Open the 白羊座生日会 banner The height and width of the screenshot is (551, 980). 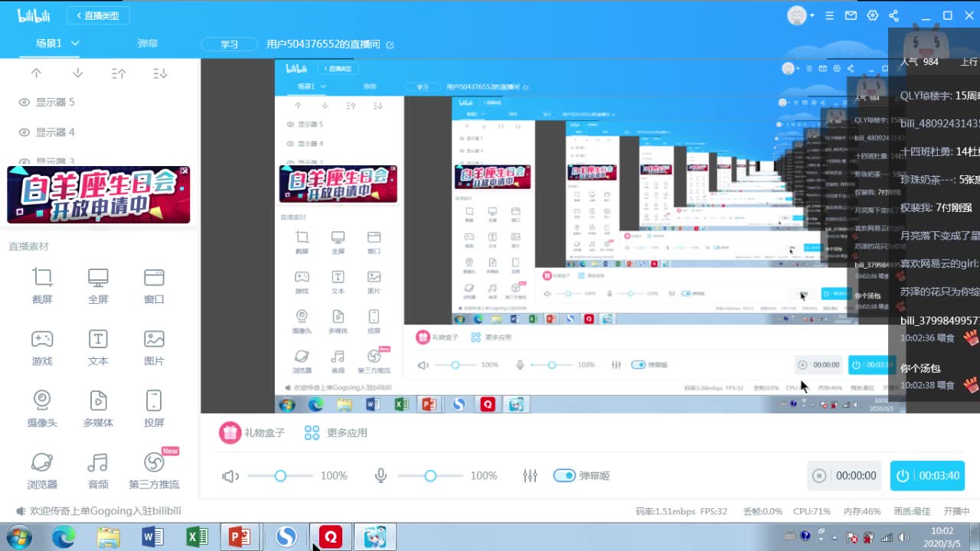[x=98, y=194]
